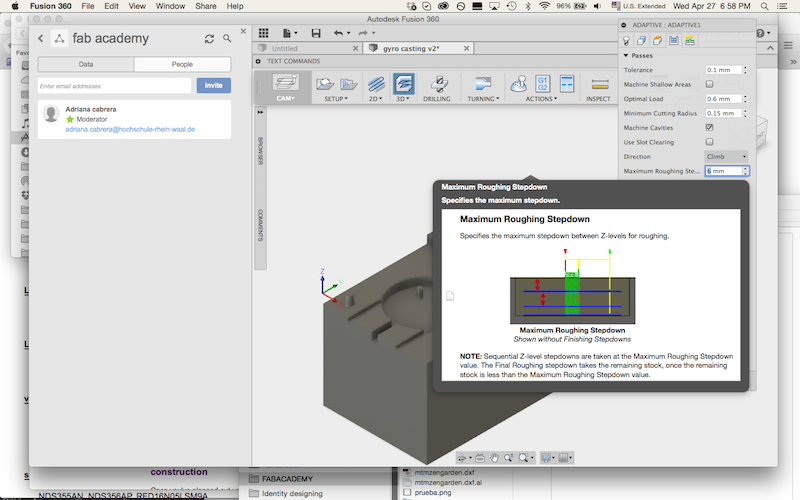The image size is (800, 500).
Task: Open the Geometry tab in Adaptive dialog
Action: tap(642, 41)
